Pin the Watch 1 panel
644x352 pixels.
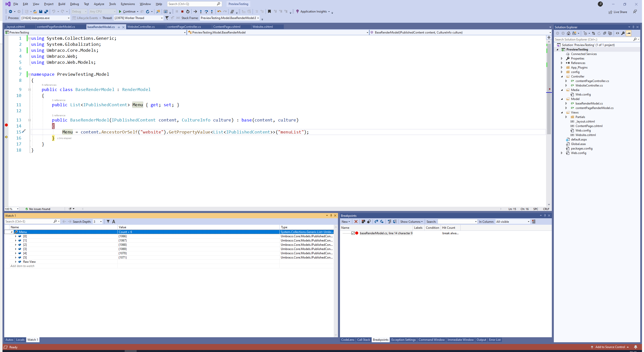331,216
